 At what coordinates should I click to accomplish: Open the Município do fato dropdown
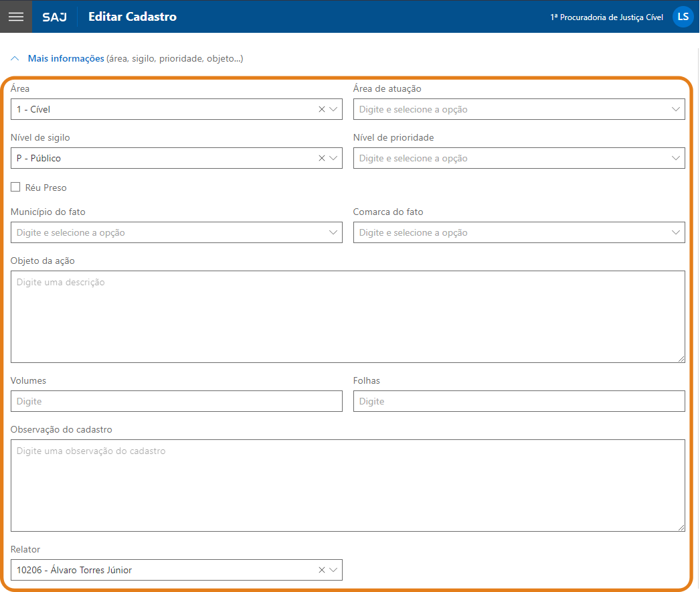tap(333, 232)
